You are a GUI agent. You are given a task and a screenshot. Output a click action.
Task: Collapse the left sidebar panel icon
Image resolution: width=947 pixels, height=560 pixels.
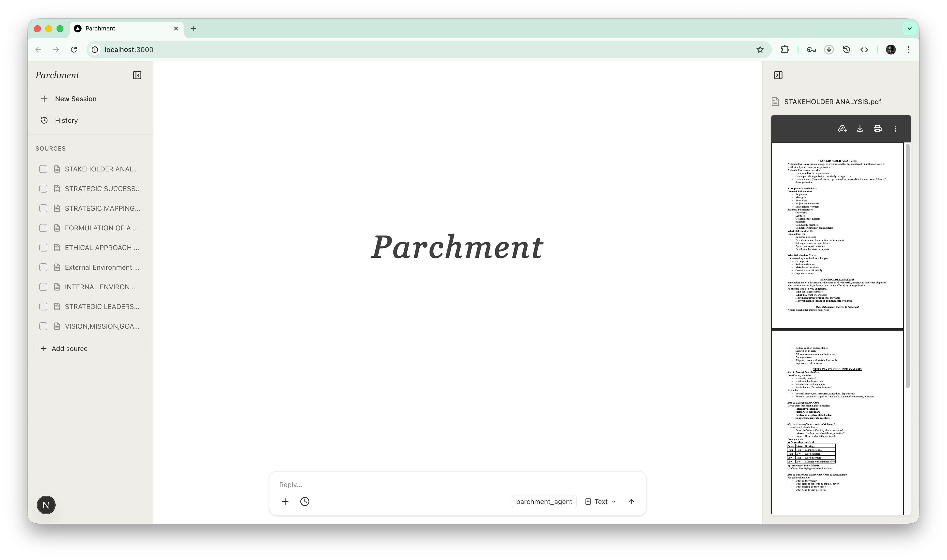click(x=137, y=75)
